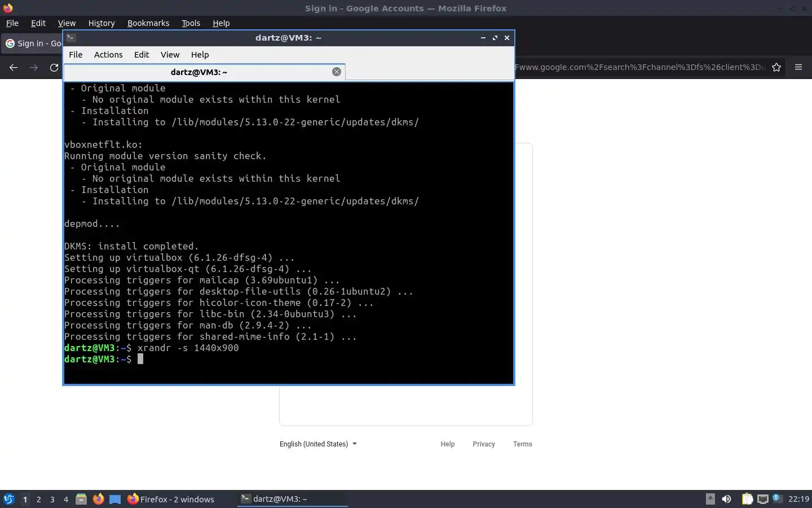Click the show desktop icon in taskbar
Image resolution: width=812 pixels, height=508 pixels.
coord(115,499)
